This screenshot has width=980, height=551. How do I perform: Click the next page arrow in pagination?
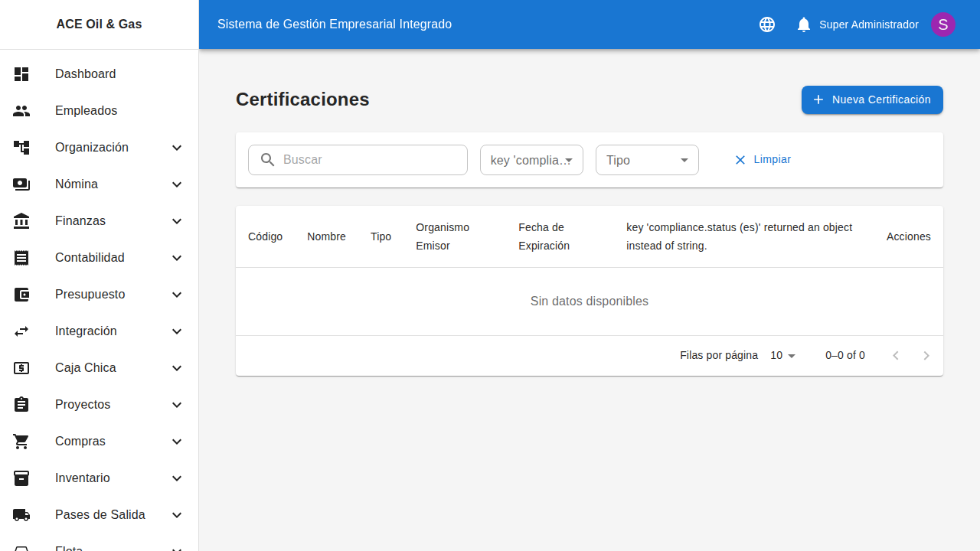tap(926, 355)
